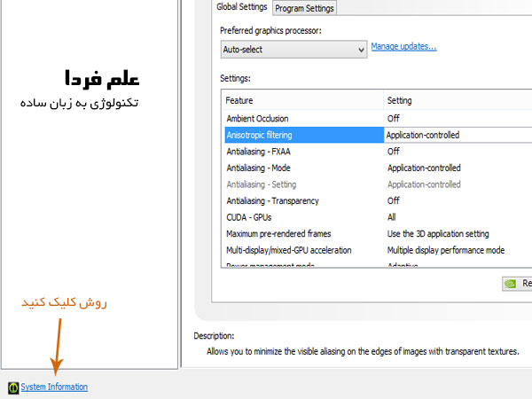This screenshot has height=399, width=532.
Task: Select the Power management mode row
Action: 270,265
